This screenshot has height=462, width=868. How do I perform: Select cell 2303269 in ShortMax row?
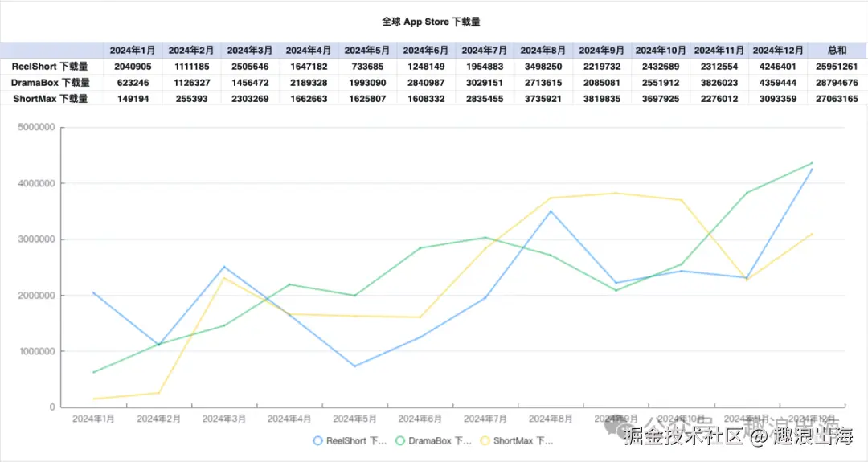point(250,99)
